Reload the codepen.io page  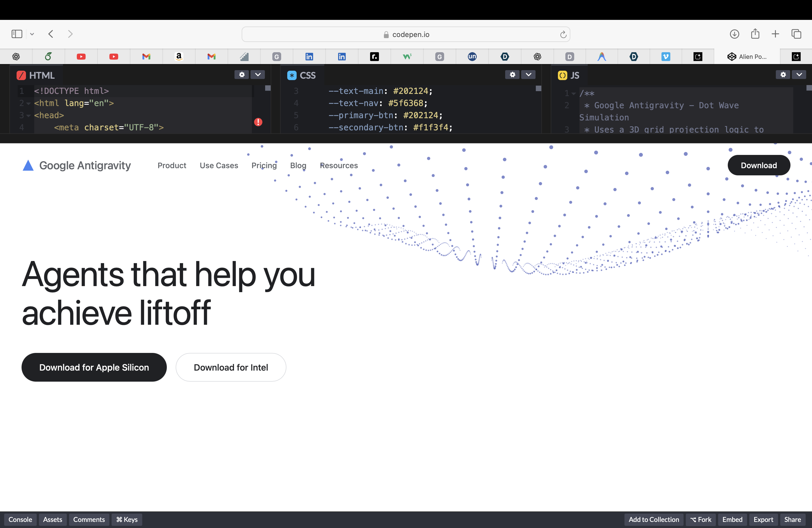(x=563, y=35)
